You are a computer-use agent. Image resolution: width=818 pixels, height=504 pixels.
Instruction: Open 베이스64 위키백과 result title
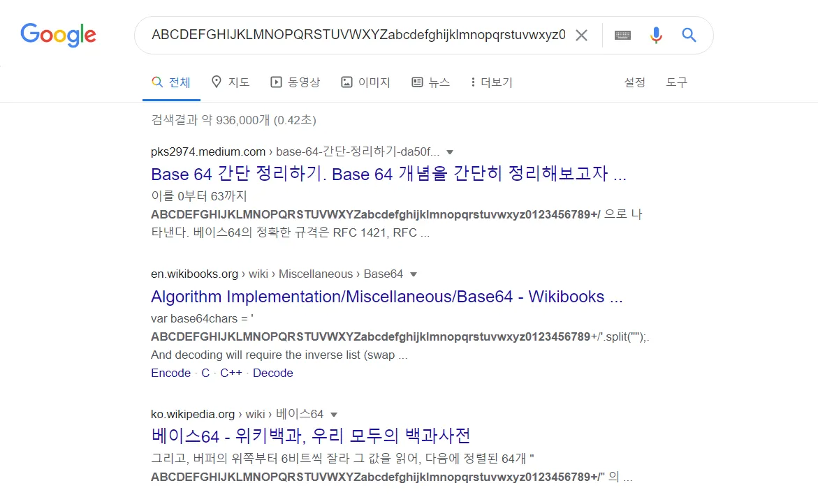click(x=310, y=436)
